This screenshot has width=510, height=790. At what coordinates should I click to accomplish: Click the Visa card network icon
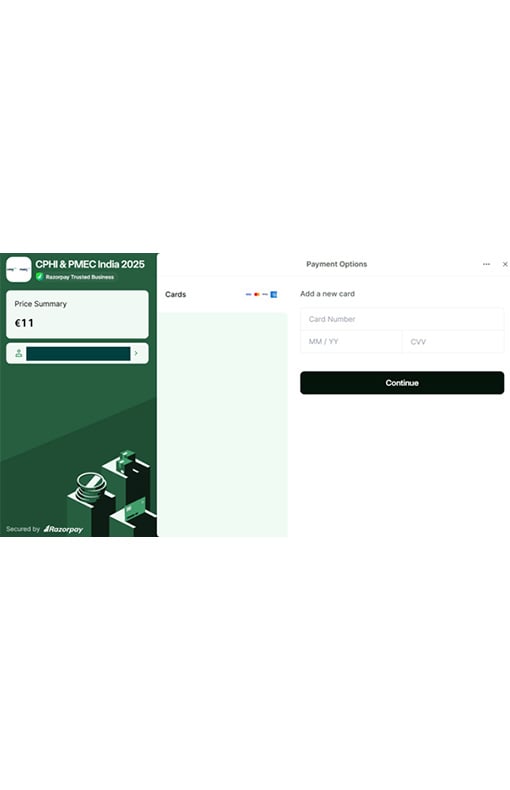tap(248, 294)
